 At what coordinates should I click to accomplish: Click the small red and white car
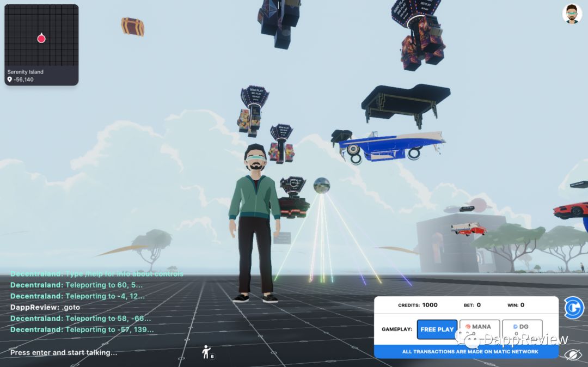click(x=468, y=229)
